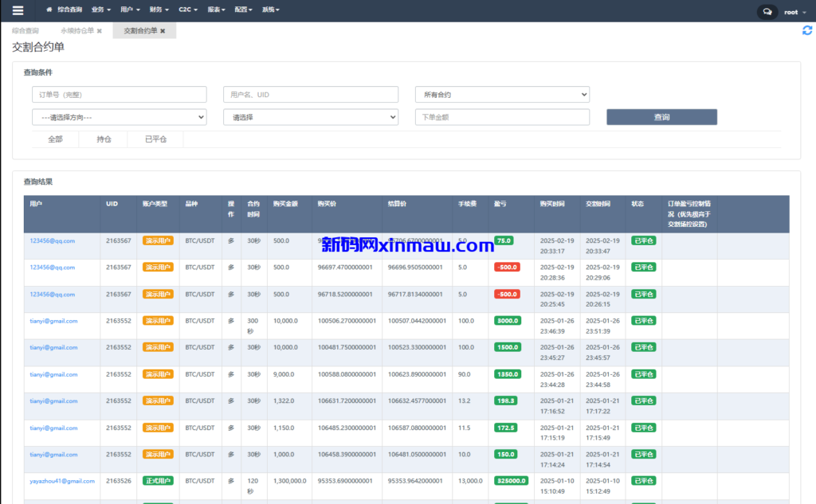This screenshot has width=816, height=504.
Task: Click the 下单金额 input field
Action: pyautogui.click(x=502, y=117)
